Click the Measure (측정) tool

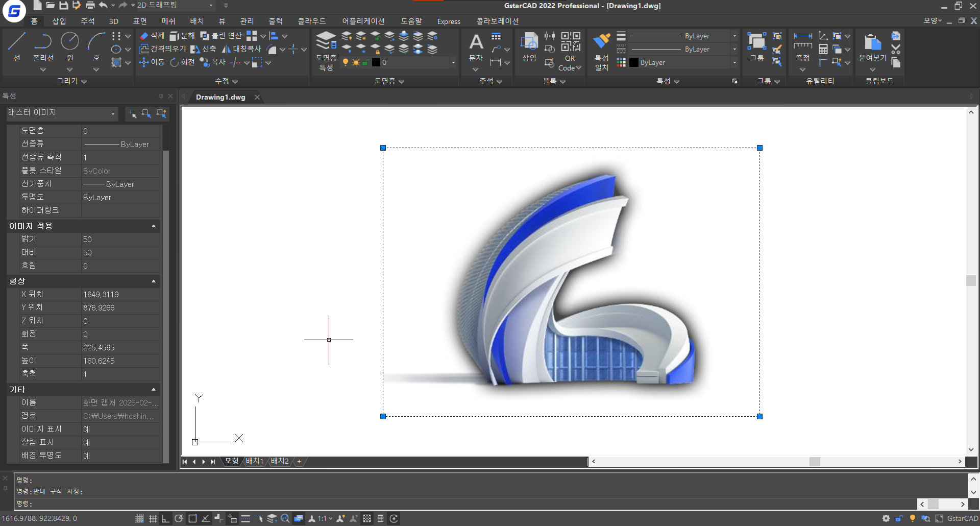[x=803, y=46]
